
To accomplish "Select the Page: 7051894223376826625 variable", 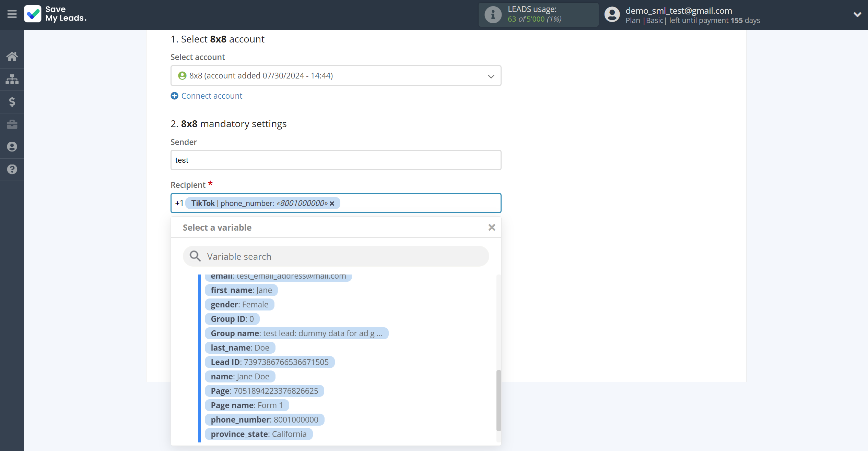I will pyautogui.click(x=265, y=391).
